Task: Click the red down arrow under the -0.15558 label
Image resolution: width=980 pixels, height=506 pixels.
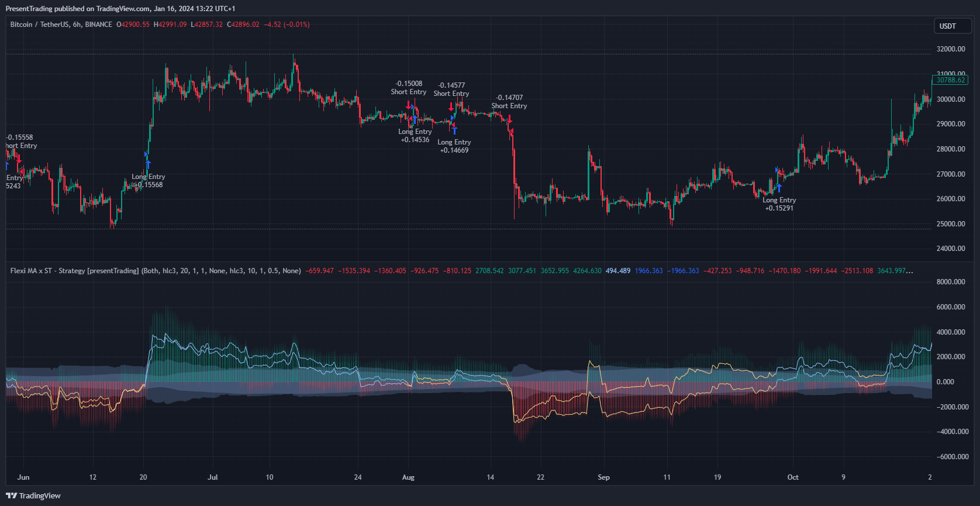Action: (x=19, y=158)
